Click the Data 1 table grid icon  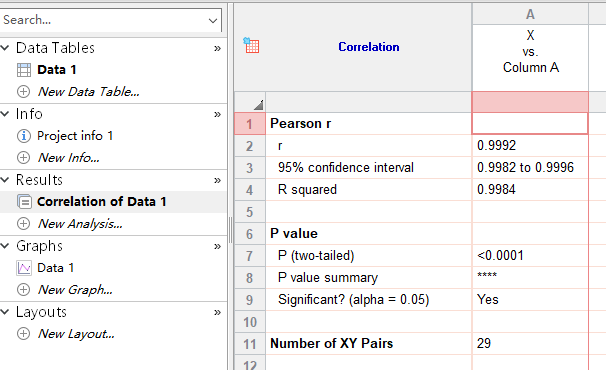tap(24, 70)
